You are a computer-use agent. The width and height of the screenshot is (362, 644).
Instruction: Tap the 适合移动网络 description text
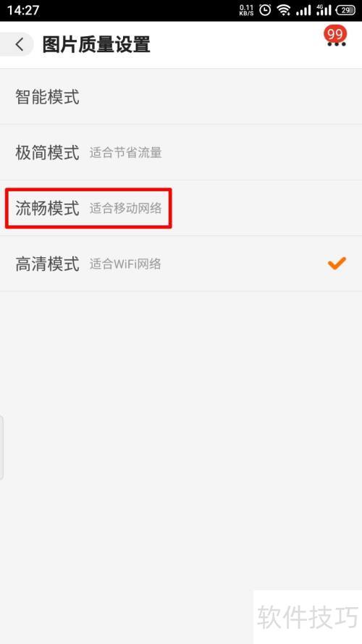125,209
